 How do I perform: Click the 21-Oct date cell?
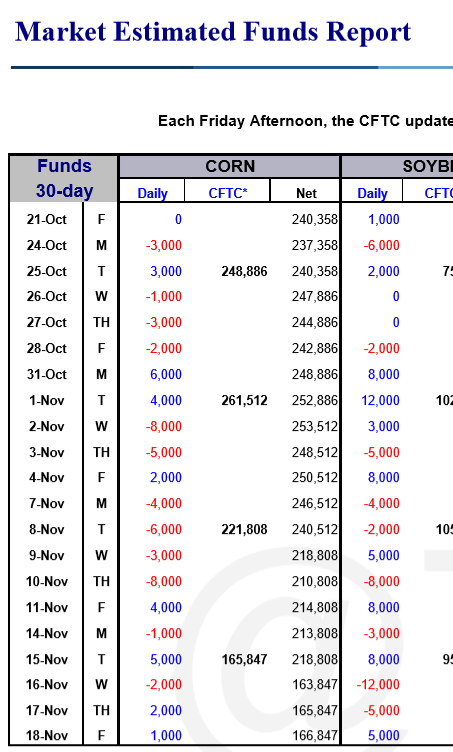[x=46, y=219]
